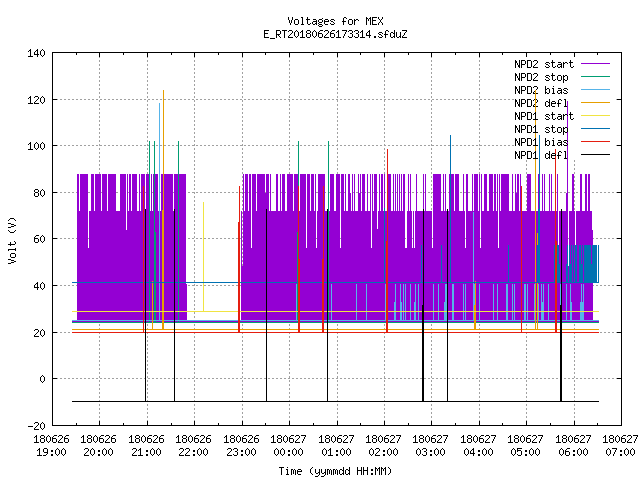The height and width of the screenshot is (480, 640).
Task: Click the 180627 00:00 time tick label
Action: tap(289, 446)
